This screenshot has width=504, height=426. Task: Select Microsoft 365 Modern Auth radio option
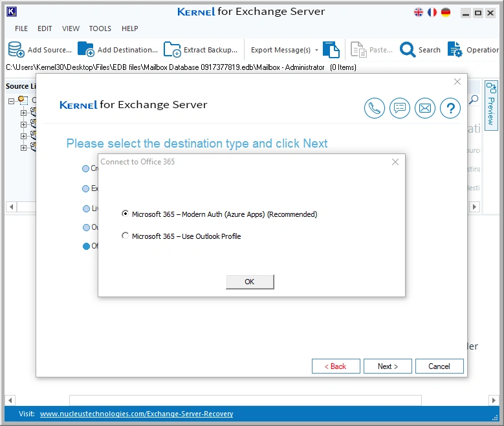pyautogui.click(x=125, y=214)
